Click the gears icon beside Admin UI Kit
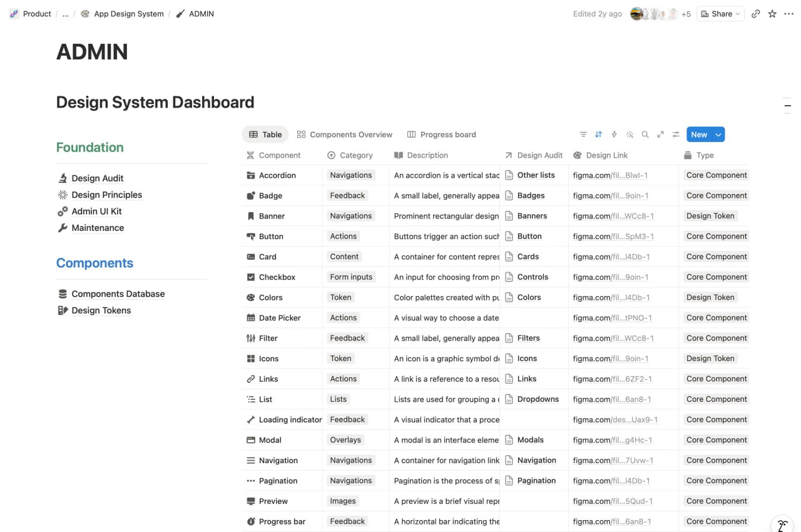 pyautogui.click(x=63, y=212)
